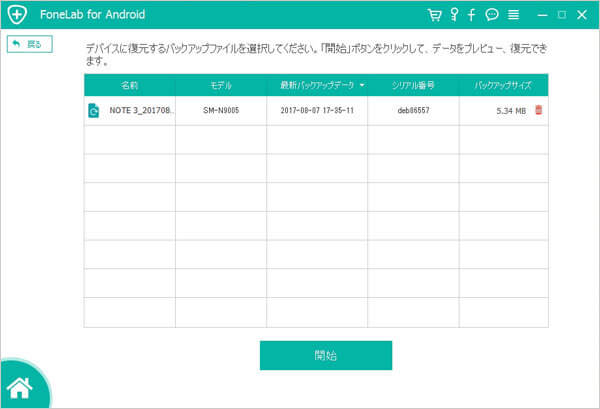Screen dimensions: 600x409
Task: Click the モデル column header
Action: click(x=221, y=85)
